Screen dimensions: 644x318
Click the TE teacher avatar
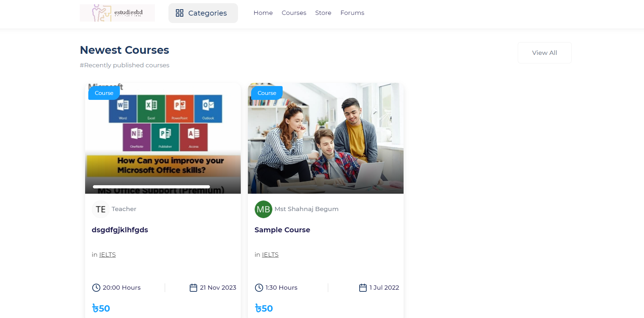(x=100, y=209)
